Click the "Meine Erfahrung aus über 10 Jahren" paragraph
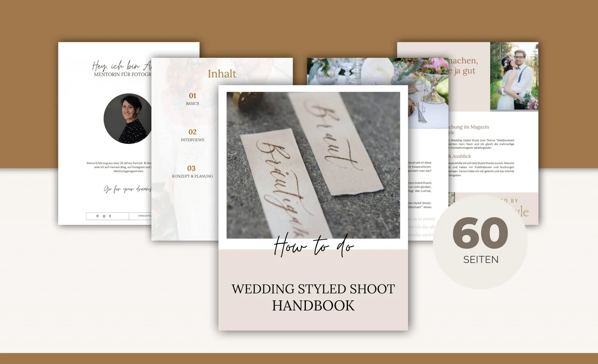Image resolution: width=598 pixels, height=364 pixels. (x=119, y=167)
